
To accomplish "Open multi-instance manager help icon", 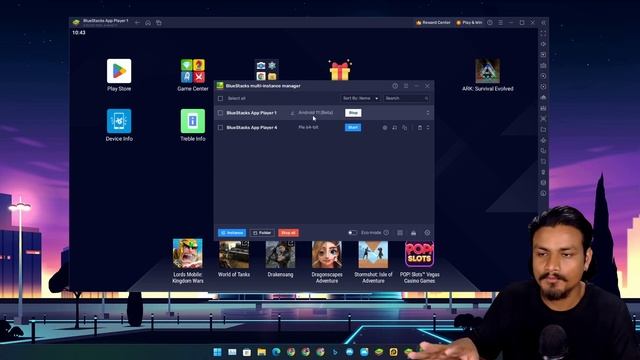I will tap(395, 86).
